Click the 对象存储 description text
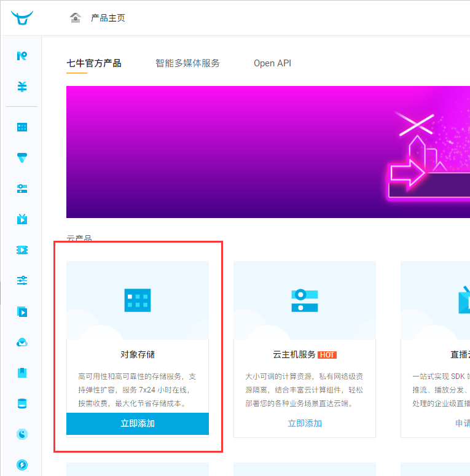This screenshot has height=476, width=470. pyautogui.click(x=137, y=390)
